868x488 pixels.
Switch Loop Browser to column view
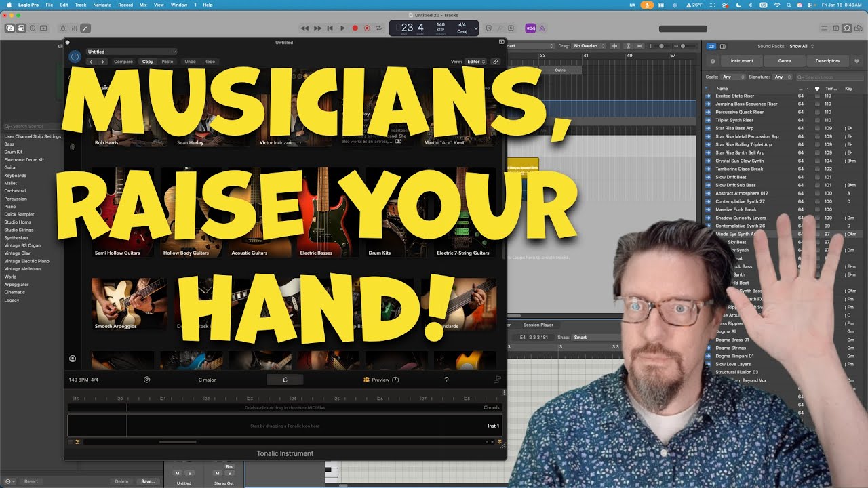[x=723, y=46]
